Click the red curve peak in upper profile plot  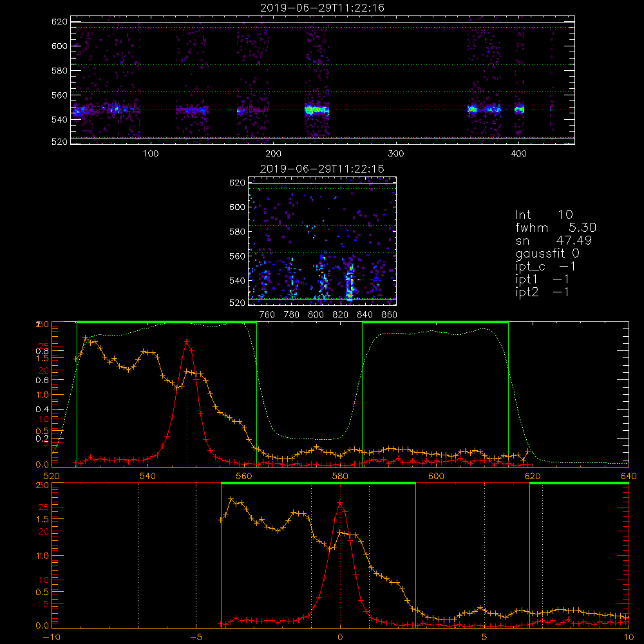[187, 341]
